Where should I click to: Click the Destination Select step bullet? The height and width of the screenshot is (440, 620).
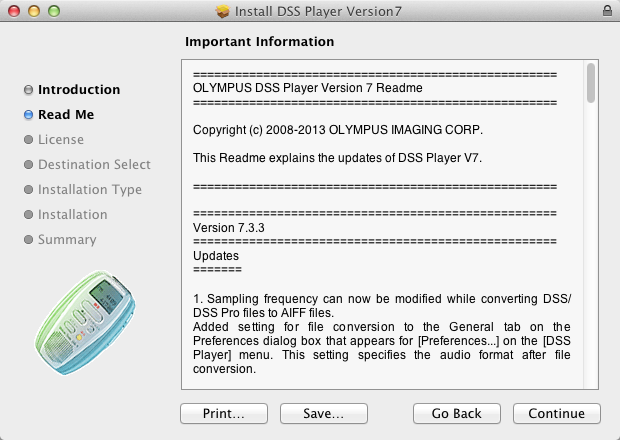(x=28, y=165)
